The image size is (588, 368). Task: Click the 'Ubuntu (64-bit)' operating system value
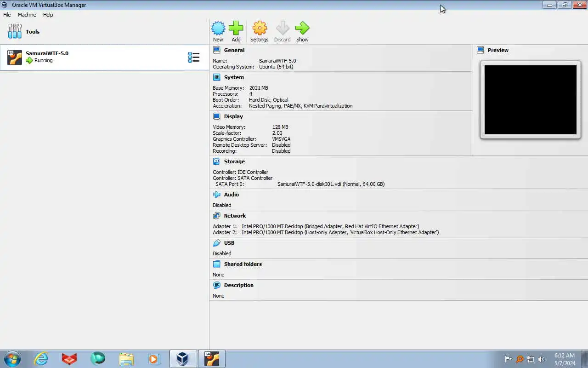click(276, 67)
